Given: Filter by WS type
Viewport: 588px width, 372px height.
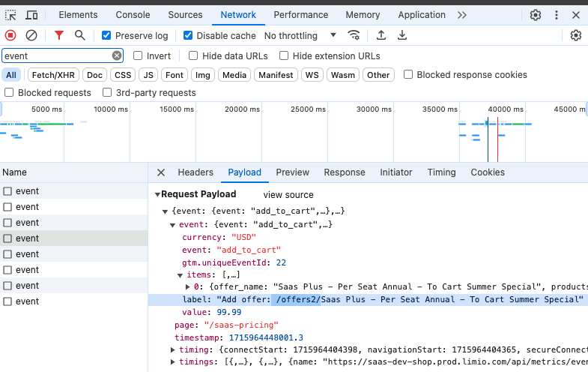Looking at the screenshot, I should [x=312, y=75].
